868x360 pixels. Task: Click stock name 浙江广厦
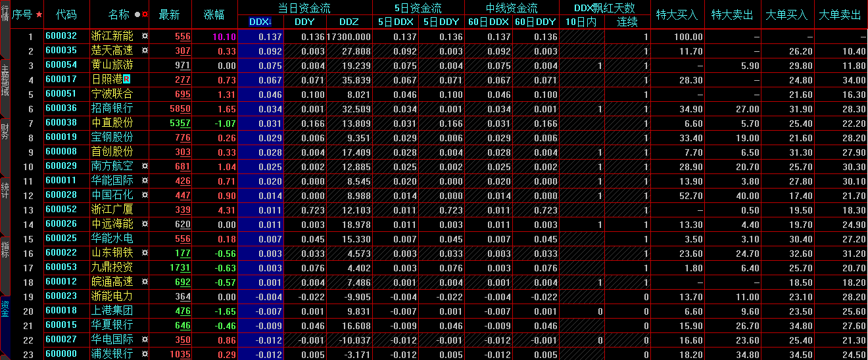point(112,210)
